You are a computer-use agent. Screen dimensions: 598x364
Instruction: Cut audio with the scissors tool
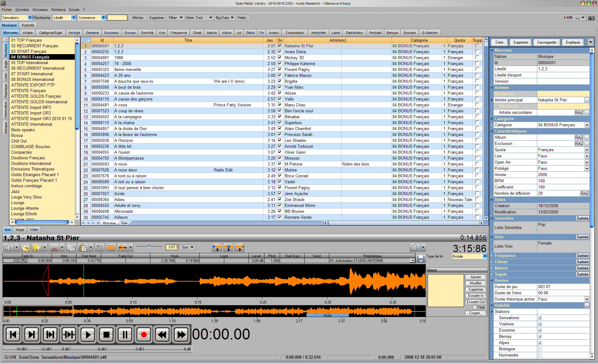[x=55, y=247]
